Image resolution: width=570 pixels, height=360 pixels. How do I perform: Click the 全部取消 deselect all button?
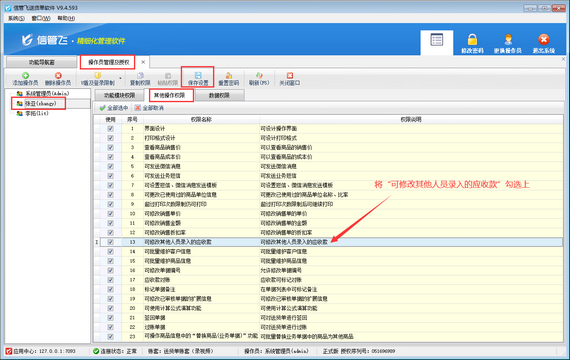[x=149, y=108]
